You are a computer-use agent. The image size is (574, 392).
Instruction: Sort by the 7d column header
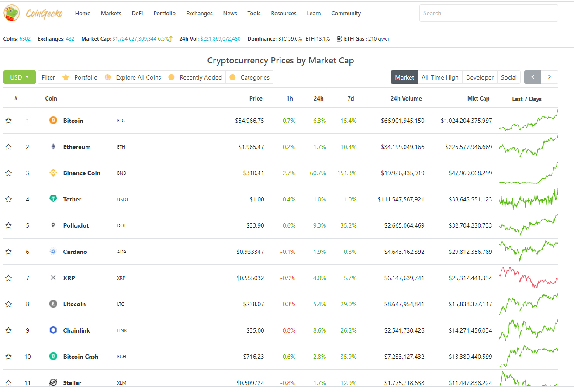[351, 99]
